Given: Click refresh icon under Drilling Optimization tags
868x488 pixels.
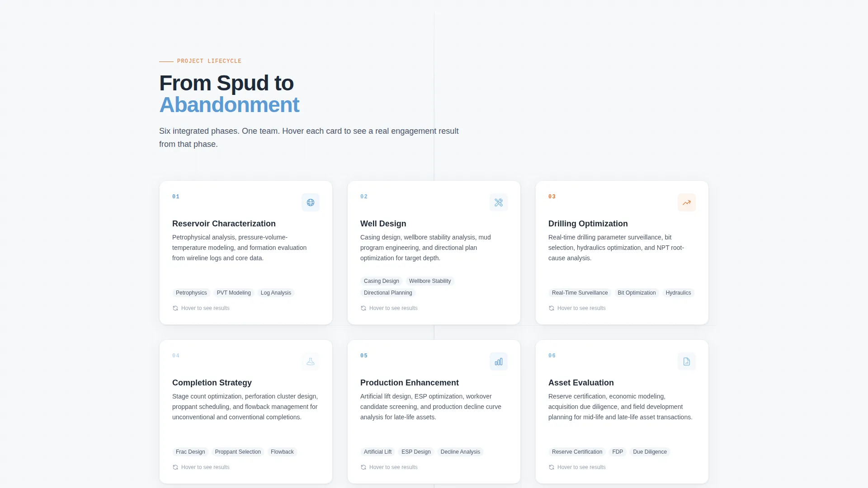Looking at the screenshot, I should click(x=552, y=308).
